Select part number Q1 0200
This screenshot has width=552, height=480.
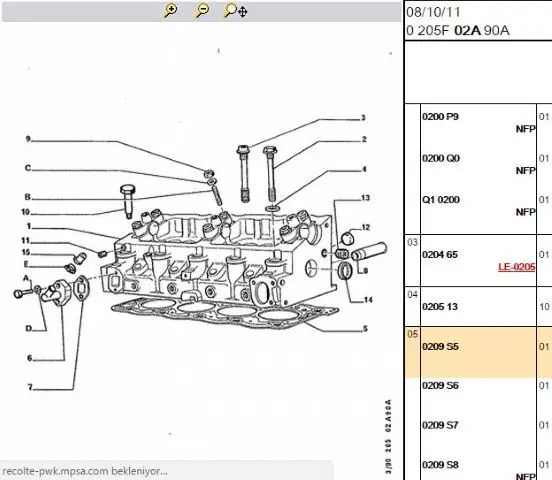coord(441,200)
